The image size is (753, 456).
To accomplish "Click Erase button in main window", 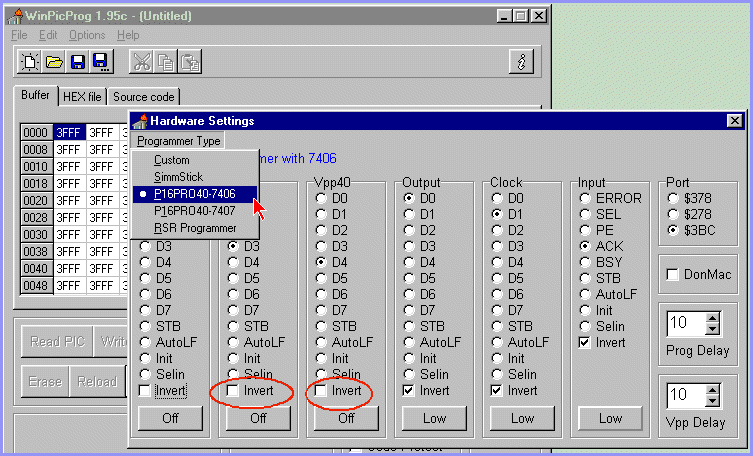I will (46, 382).
